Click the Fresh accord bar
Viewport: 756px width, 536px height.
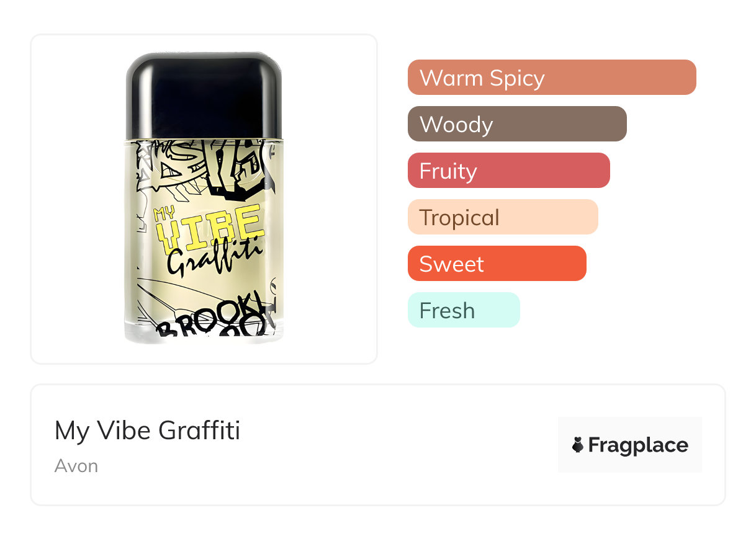[x=463, y=310]
